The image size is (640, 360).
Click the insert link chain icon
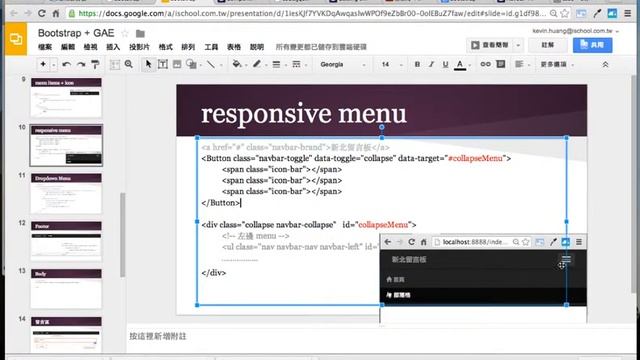[x=485, y=64]
